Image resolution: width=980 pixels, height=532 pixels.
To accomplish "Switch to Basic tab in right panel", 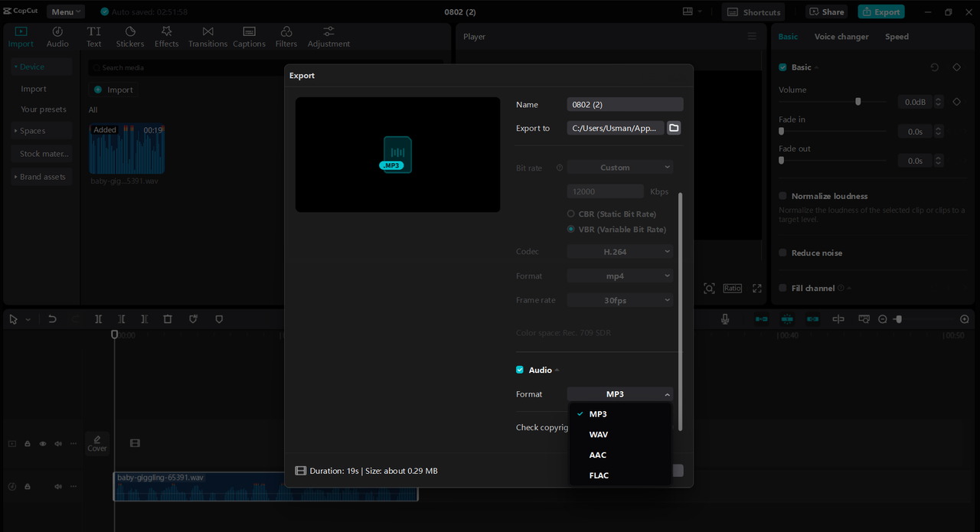I will 788,37.
